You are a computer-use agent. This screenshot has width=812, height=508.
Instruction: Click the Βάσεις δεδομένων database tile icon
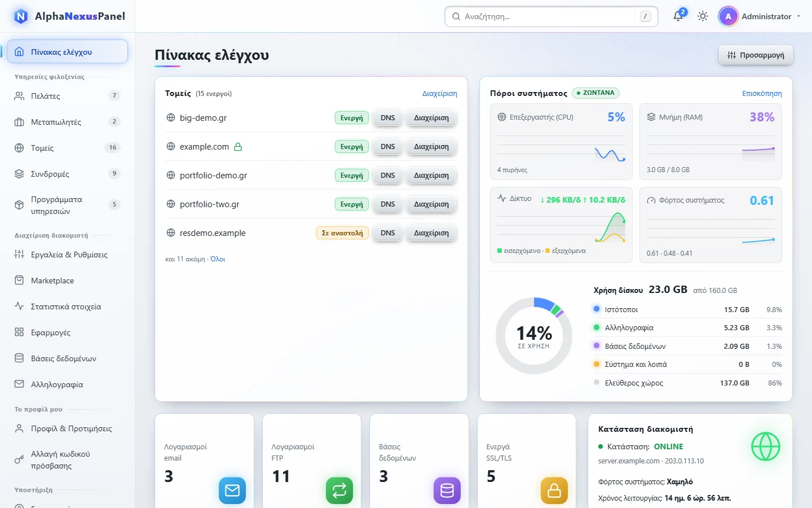[447, 491]
